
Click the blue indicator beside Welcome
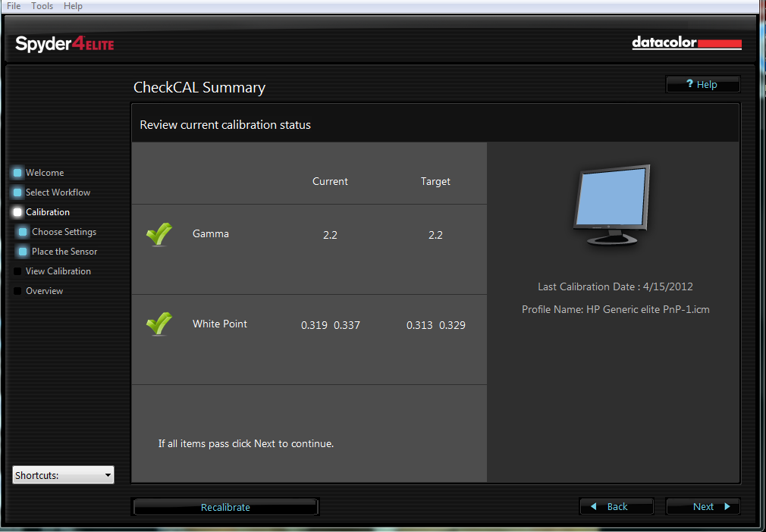(17, 173)
